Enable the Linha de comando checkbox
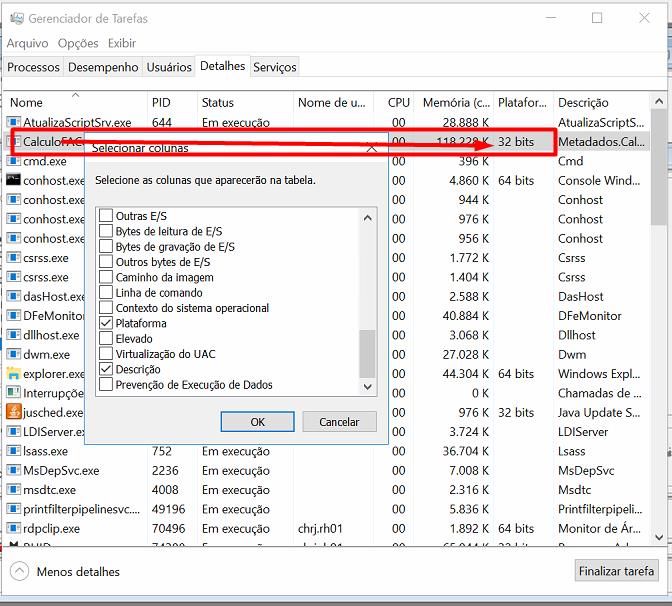The height and width of the screenshot is (606, 672). (107, 293)
